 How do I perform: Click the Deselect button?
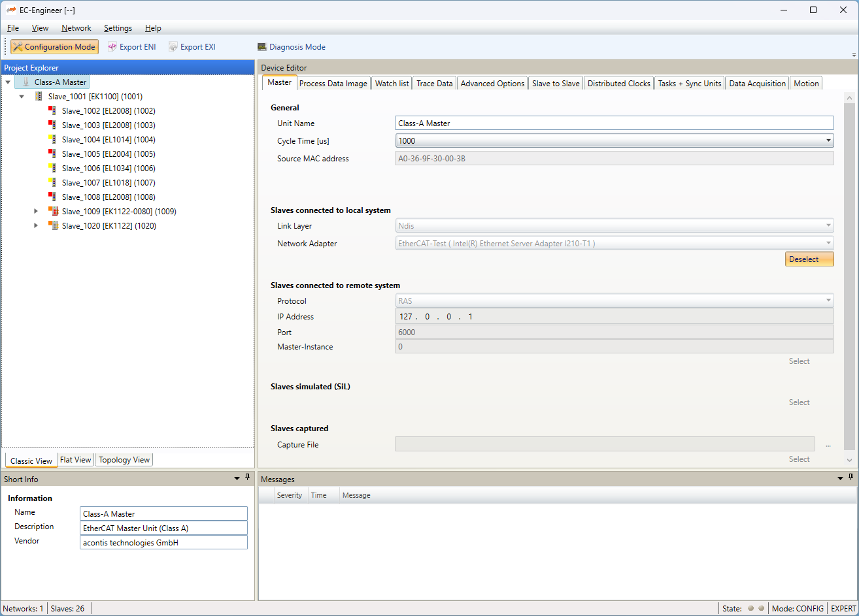click(809, 259)
